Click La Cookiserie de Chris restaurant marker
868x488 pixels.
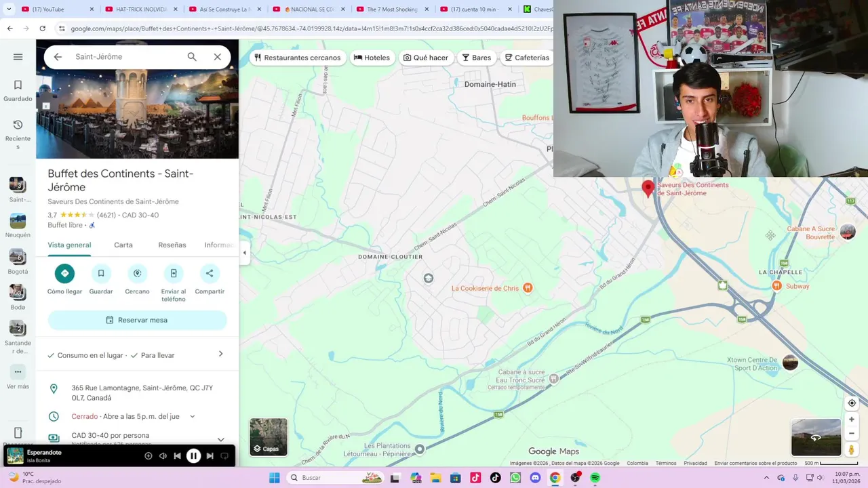tap(528, 288)
